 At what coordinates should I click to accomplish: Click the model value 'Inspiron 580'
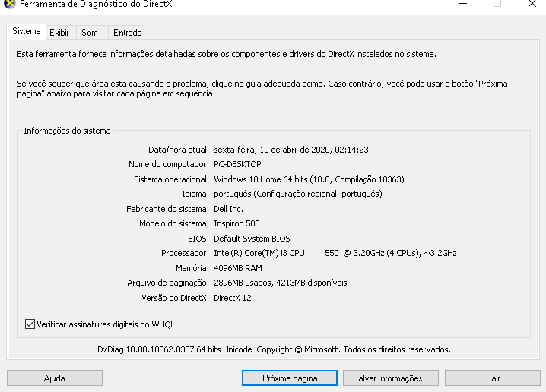(236, 223)
